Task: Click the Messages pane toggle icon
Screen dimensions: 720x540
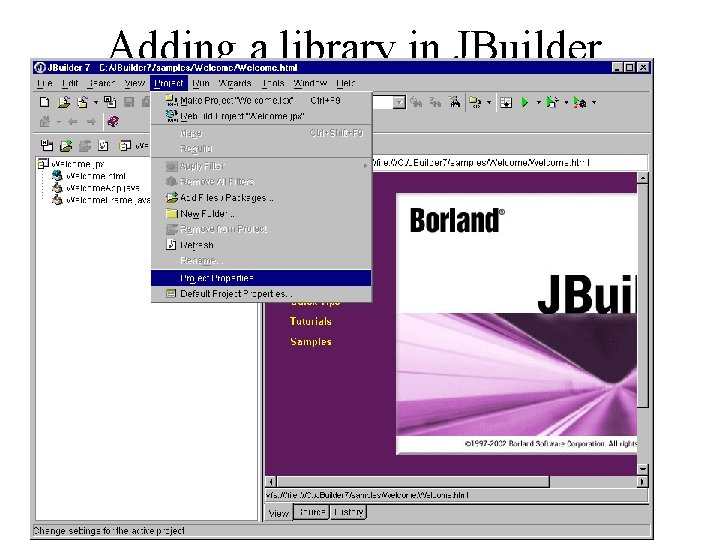Action: [506, 102]
